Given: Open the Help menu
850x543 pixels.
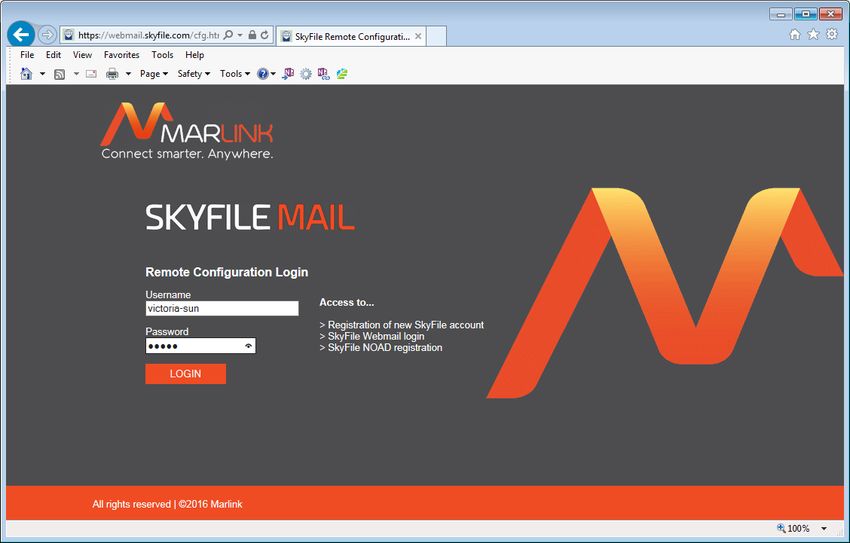Looking at the screenshot, I should 195,55.
